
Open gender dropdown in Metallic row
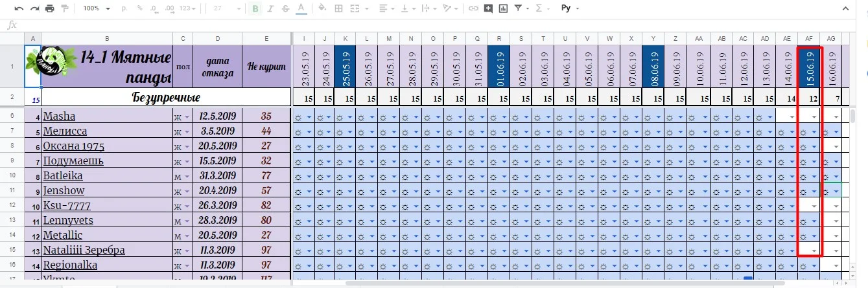click(189, 236)
